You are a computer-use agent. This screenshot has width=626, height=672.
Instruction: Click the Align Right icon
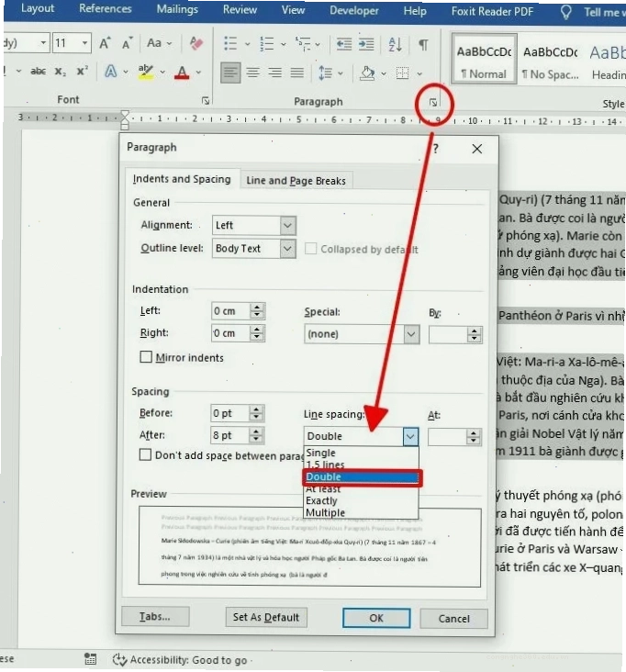point(274,73)
